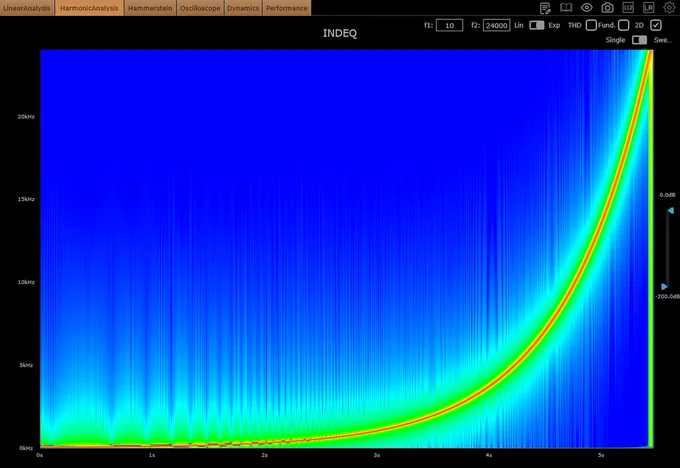Click the 5kHz axis label
This screenshot has width=680, height=468.
click(x=26, y=365)
